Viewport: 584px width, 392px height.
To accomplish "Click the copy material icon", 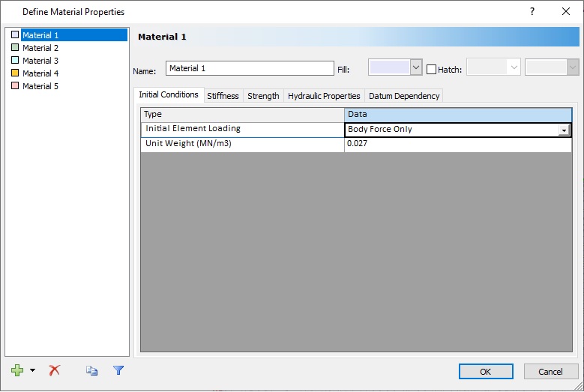I will pos(91,370).
